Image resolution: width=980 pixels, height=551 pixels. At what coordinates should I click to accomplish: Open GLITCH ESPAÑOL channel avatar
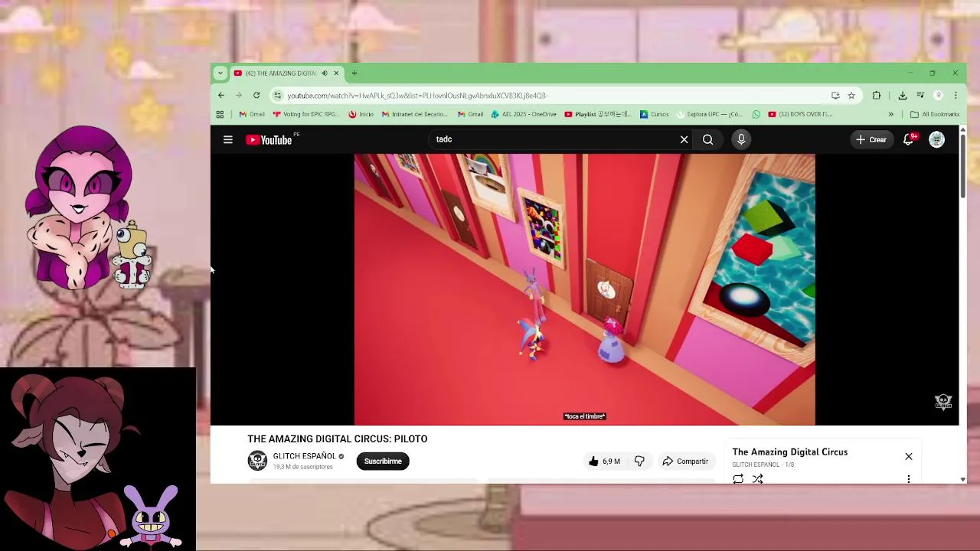257,461
